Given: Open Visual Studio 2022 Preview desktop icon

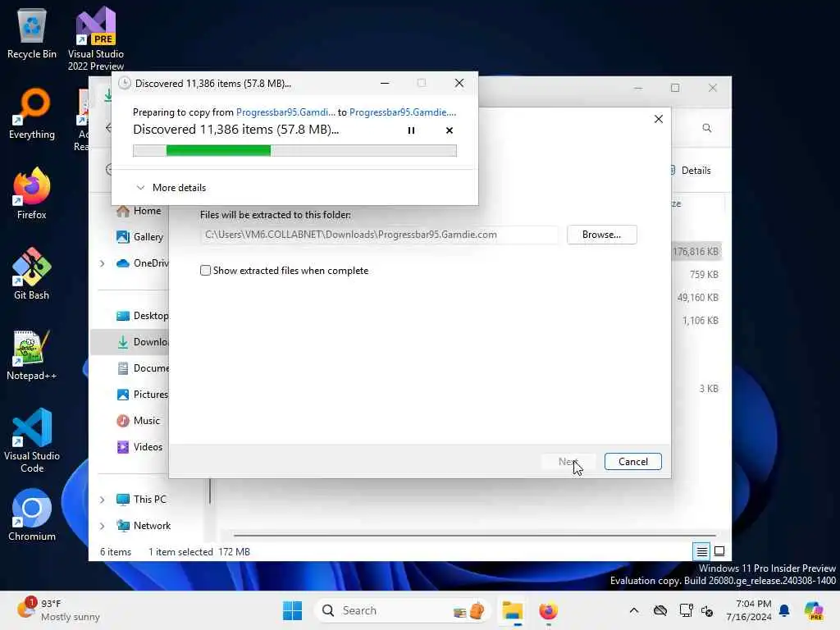Looking at the screenshot, I should pyautogui.click(x=96, y=38).
